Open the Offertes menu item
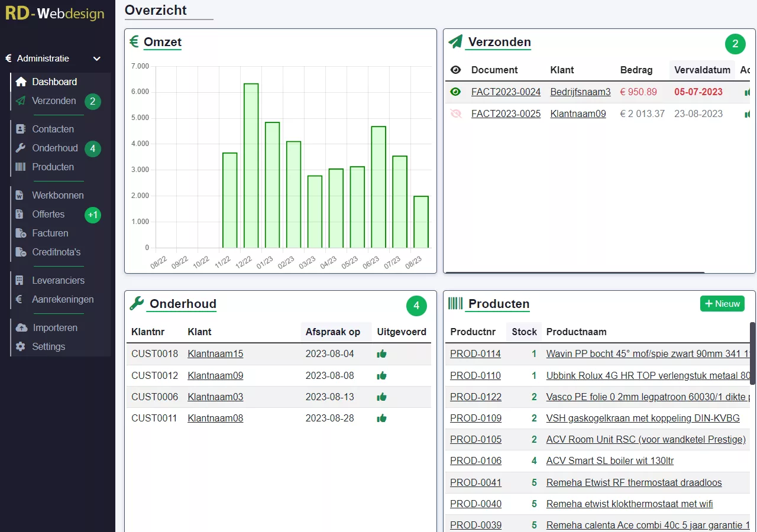 48,214
